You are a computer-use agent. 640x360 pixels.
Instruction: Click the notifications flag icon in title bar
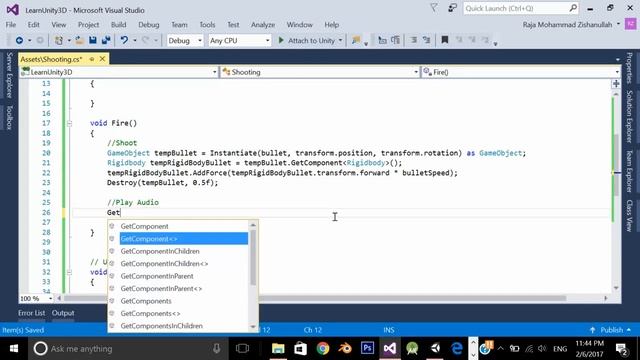pos(434,8)
